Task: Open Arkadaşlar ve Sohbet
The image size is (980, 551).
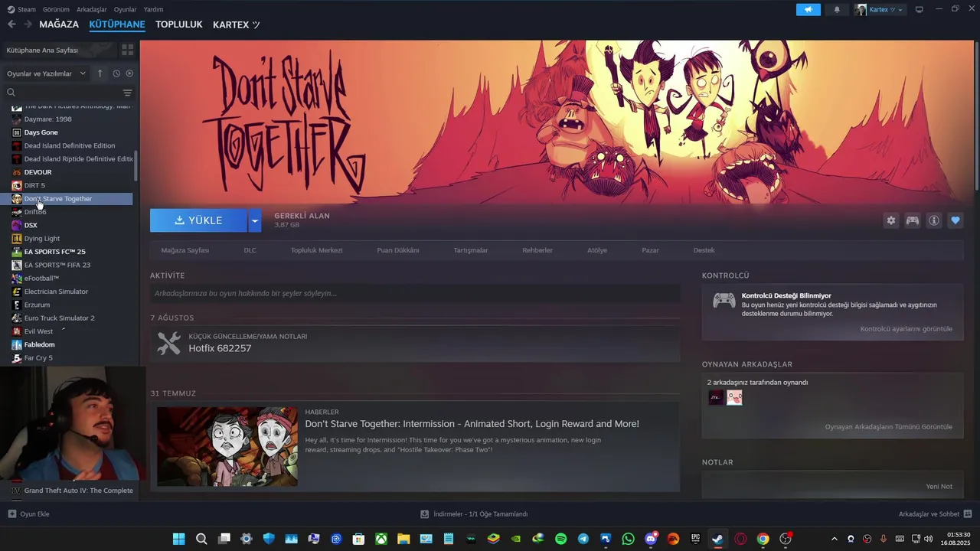Action: [x=935, y=514]
